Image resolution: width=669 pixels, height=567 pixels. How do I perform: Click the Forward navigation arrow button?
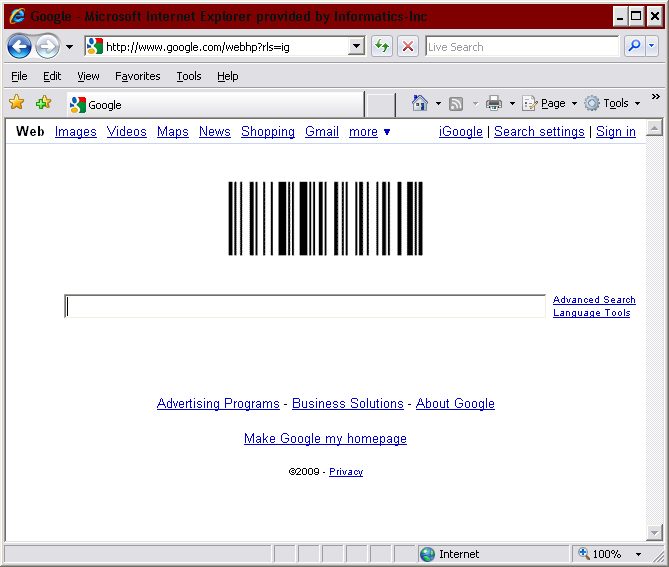coord(47,47)
